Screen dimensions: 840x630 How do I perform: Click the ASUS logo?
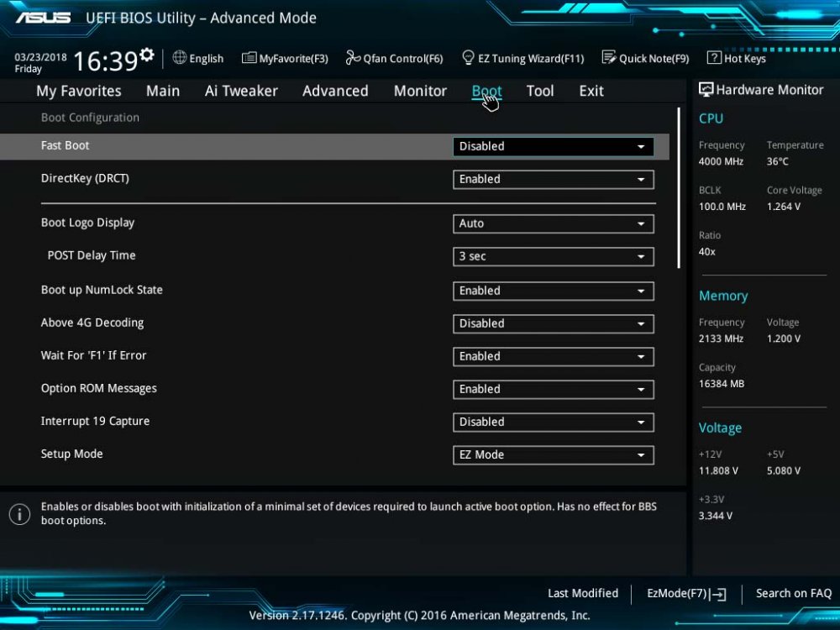43,18
